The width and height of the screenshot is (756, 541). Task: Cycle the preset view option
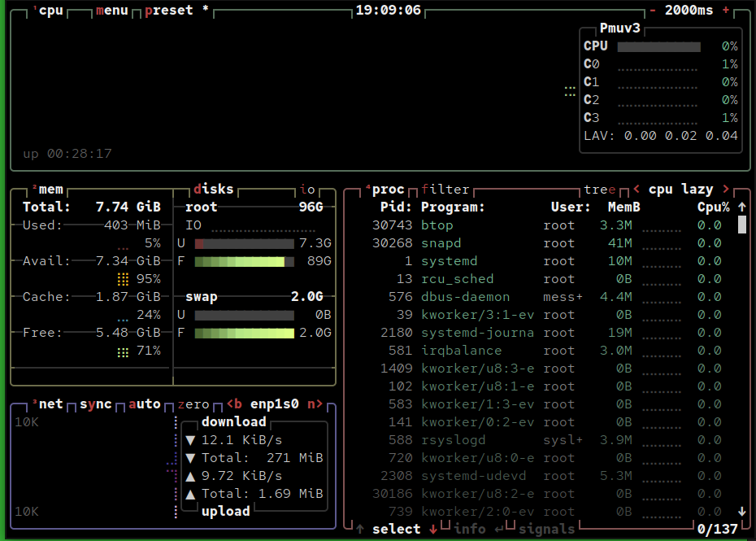pos(169,11)
